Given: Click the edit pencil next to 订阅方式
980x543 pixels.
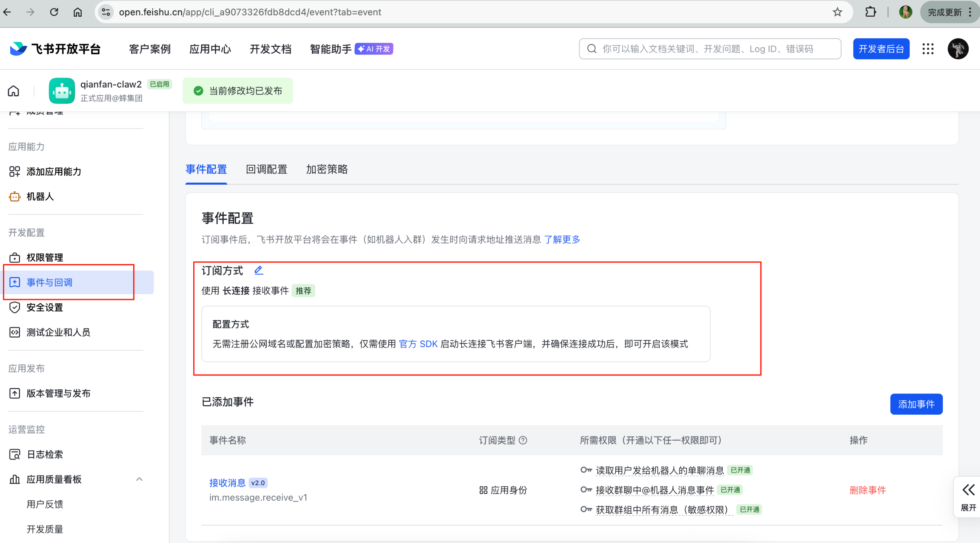Looking at the screenshot, I should 259,270.
